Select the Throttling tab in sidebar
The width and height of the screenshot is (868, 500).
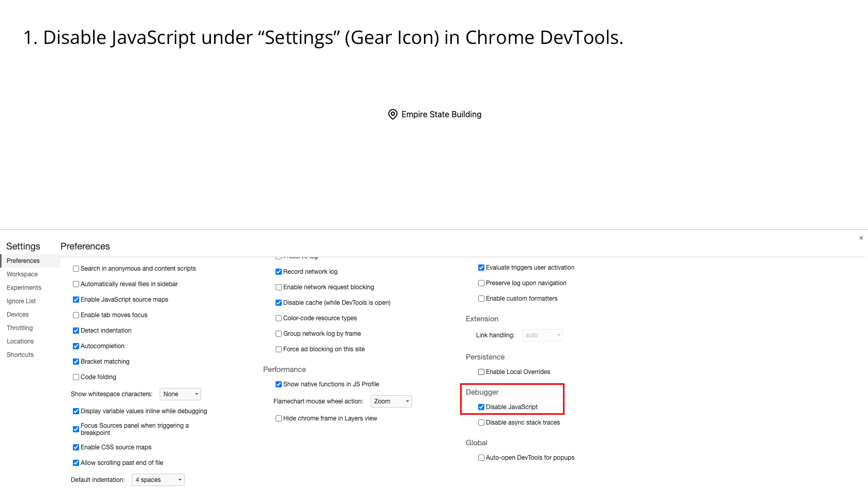point(20,328)
